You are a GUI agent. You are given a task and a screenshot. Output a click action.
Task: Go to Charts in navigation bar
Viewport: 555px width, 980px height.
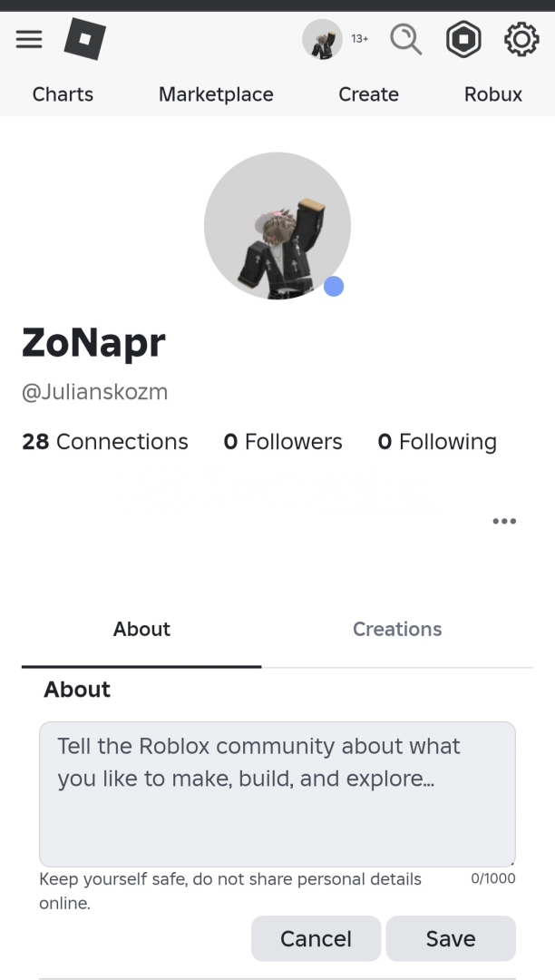(x=63, y=94)
